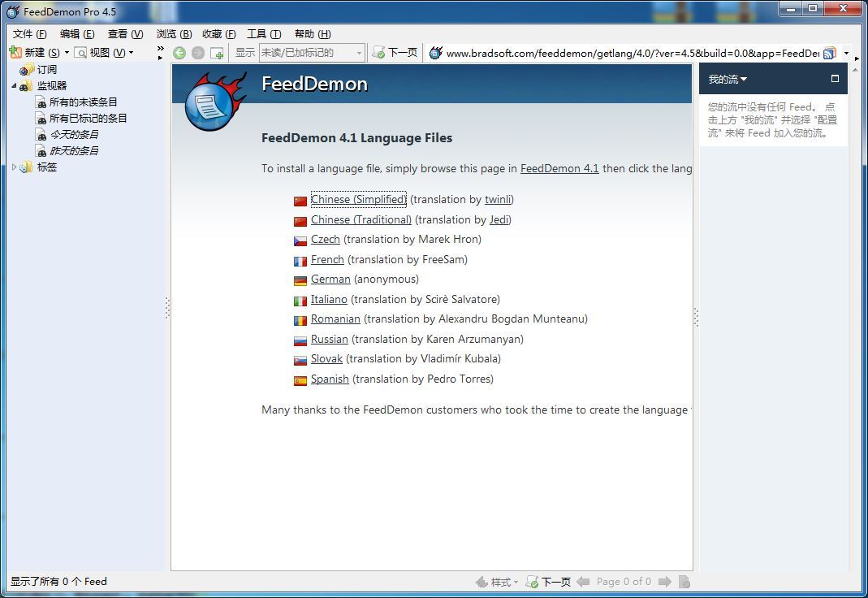This screenshot has height=598, width=868.
Task: Click the top toolbar 下一页 button
Action: [x=395, y=53]
